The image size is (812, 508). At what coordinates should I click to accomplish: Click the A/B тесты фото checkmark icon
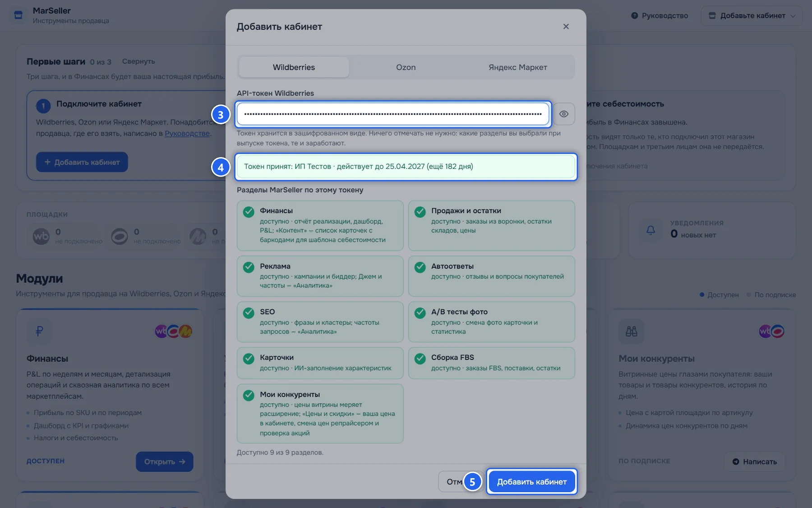tap(420, 312)
